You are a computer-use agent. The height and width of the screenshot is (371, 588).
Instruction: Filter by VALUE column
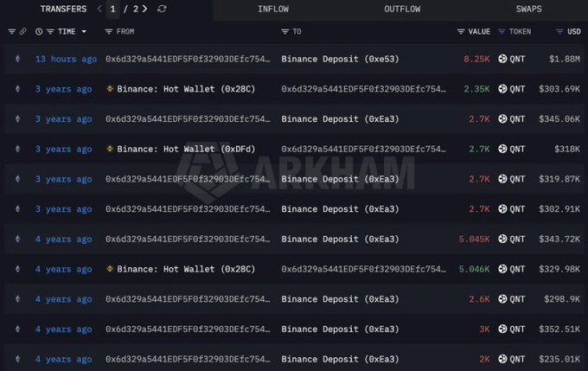tap(461, 31)
